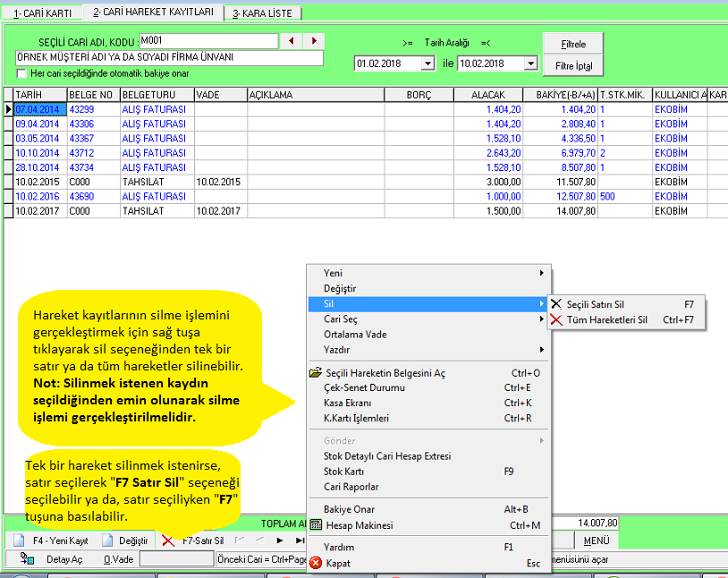Image resolution: width=728 pixels, height=578 pixels.
Task: Click the MENÜ button
Action: tap(597, 540)
